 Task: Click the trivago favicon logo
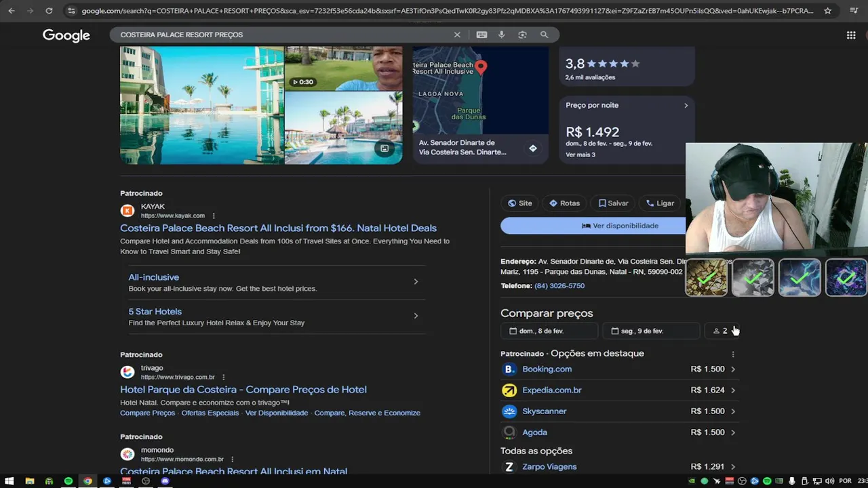point(127,372)
